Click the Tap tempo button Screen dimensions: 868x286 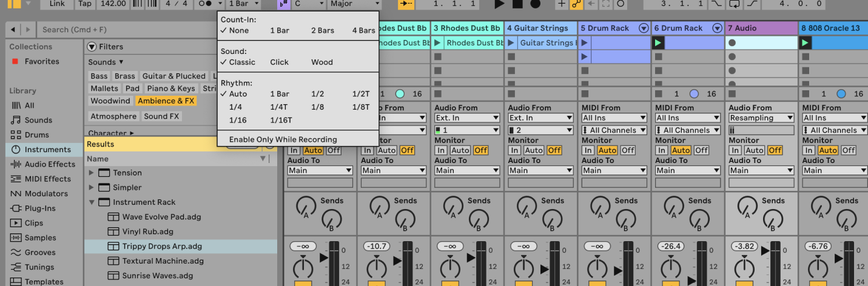point(85,4)
